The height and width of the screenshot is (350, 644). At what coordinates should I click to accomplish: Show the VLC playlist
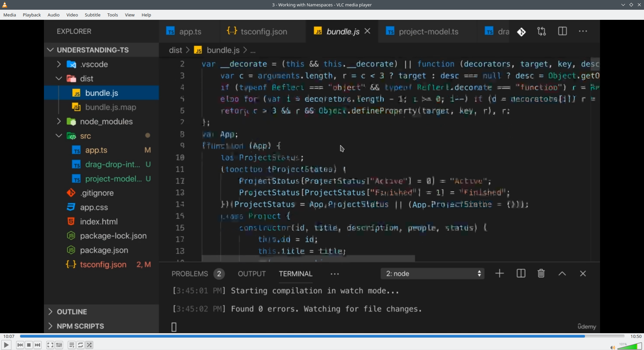coord(71,345)
